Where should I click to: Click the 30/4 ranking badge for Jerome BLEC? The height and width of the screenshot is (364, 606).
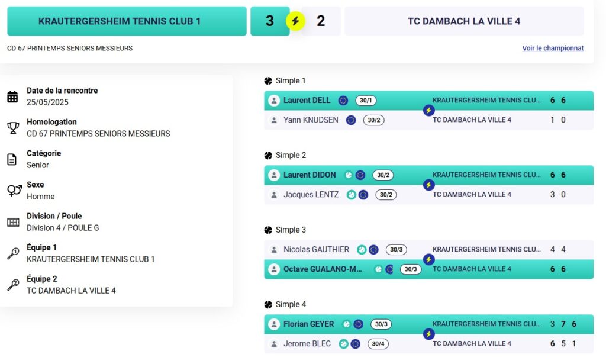(x=378, y=344)
